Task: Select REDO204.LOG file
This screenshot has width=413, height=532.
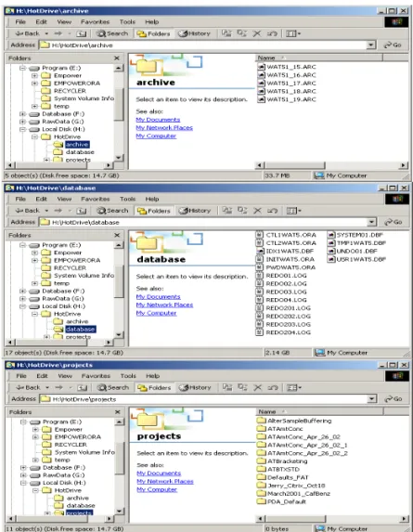Action: [x=284, y=332]
